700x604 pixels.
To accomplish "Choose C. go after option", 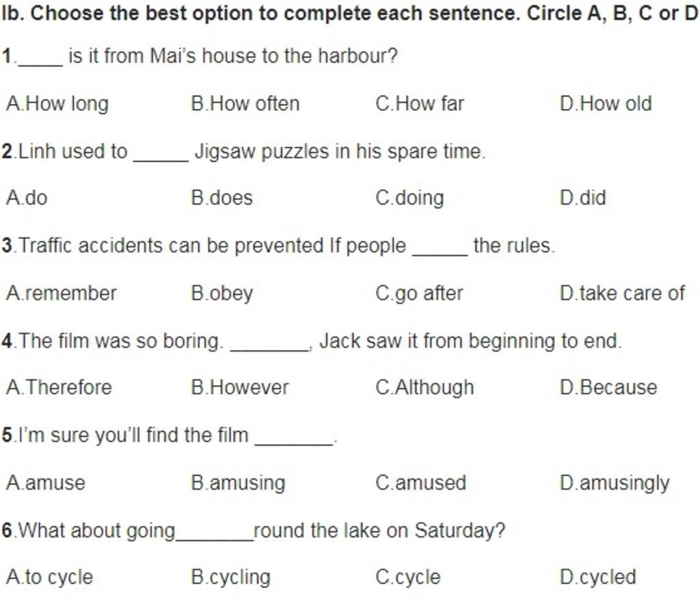I will [x=419, y=294].
